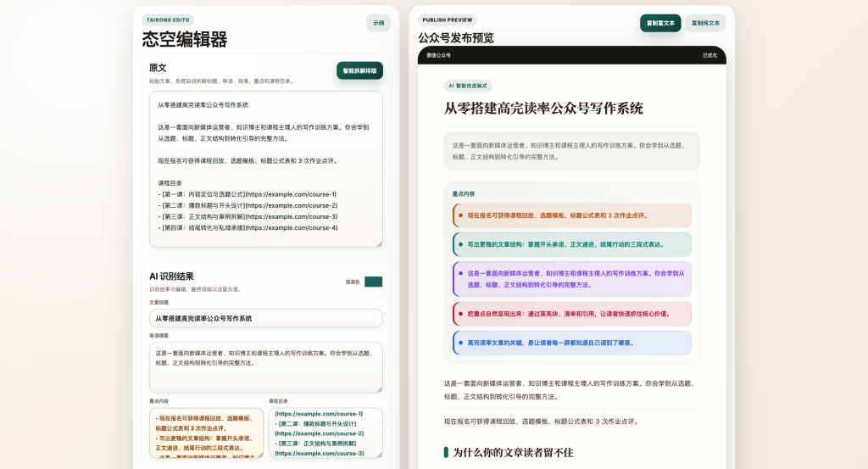Click the 复制纯文本 button
868x469 pixels.
(x=705, y=23)
